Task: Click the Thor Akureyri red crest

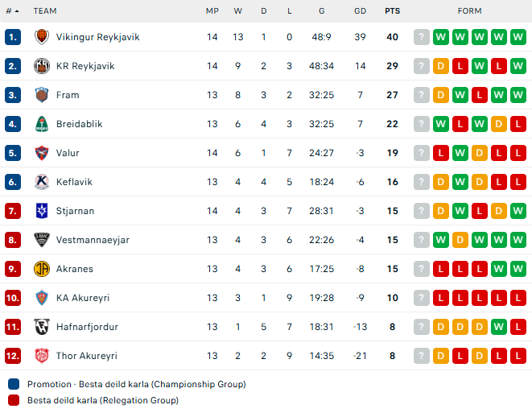Action: [x=42, y=356]
